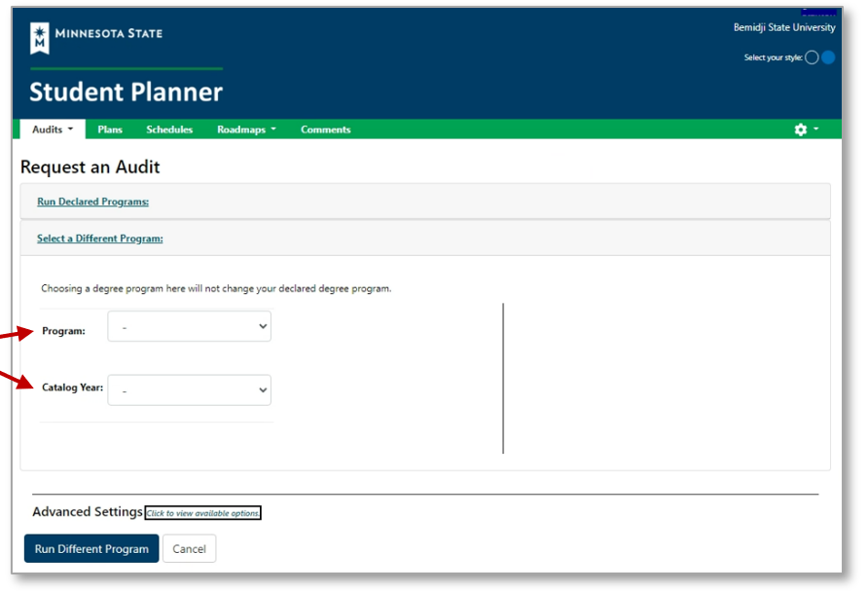The height and width of the screenshot is (591, 868).
Task: Open the settings gear menu
Action: [x=801, y=129]
